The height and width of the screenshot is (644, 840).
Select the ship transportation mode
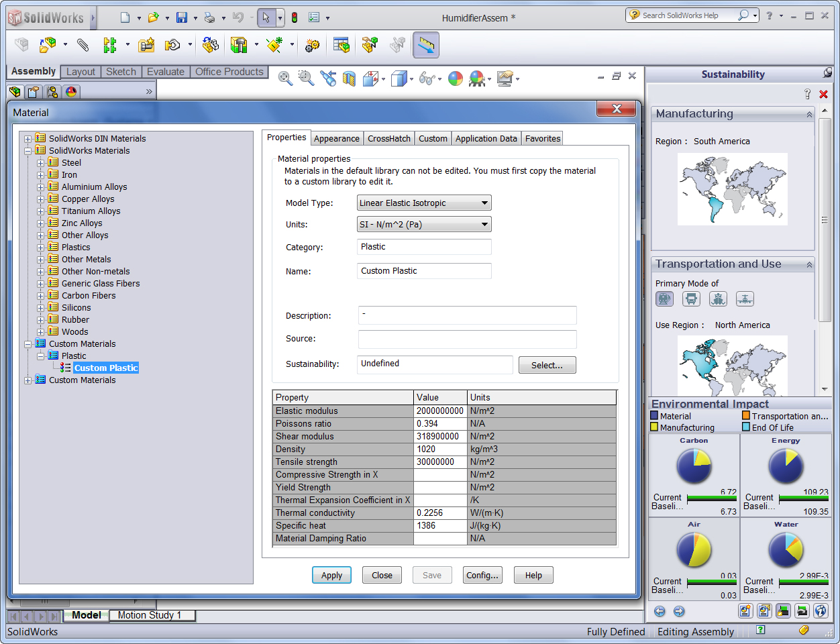coord(718,299)
